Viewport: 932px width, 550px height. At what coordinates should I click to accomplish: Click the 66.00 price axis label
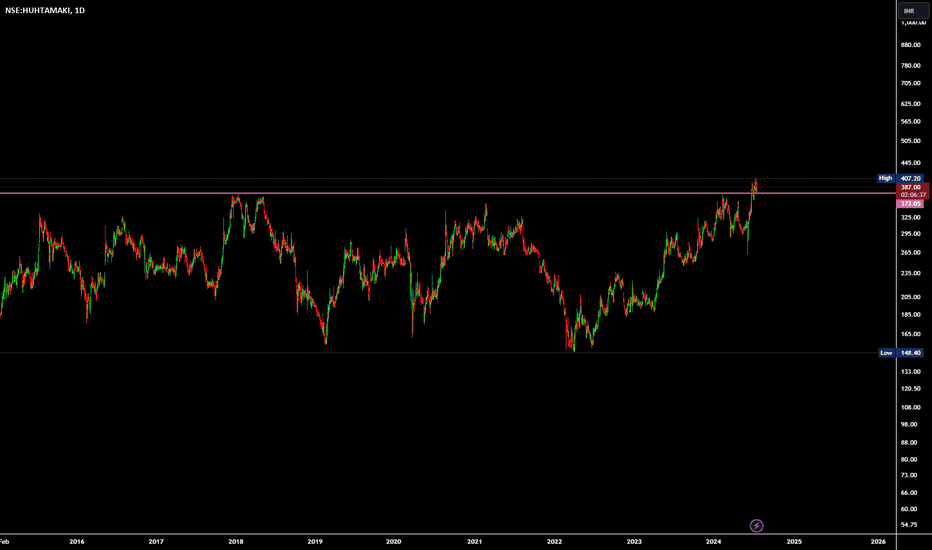click(x=909, y=492)
